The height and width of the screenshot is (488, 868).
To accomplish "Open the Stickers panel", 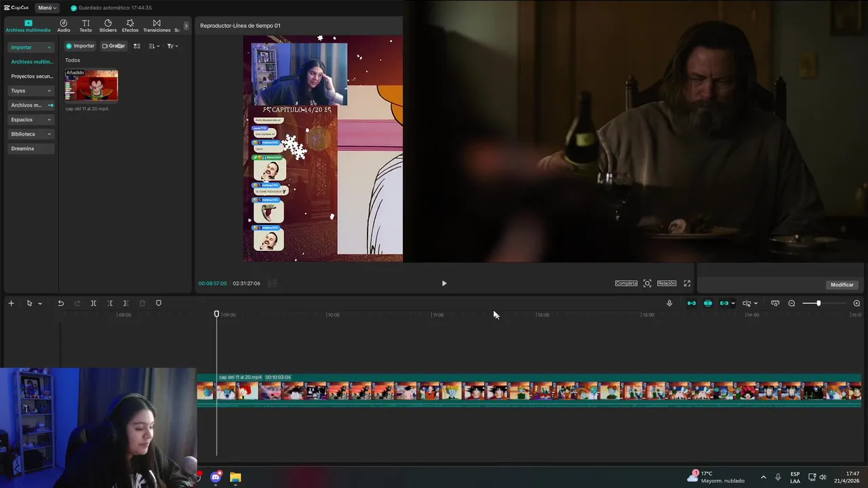I will (108, 26).
